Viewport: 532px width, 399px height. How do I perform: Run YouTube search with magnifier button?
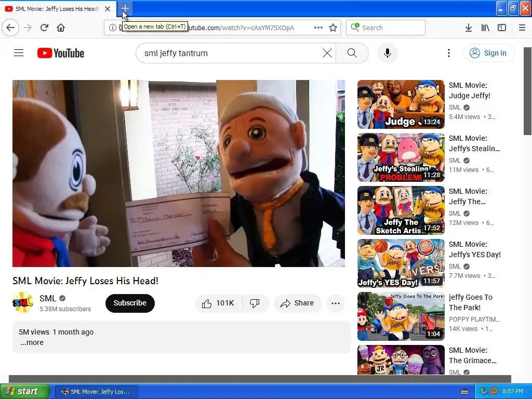[352, 53]
